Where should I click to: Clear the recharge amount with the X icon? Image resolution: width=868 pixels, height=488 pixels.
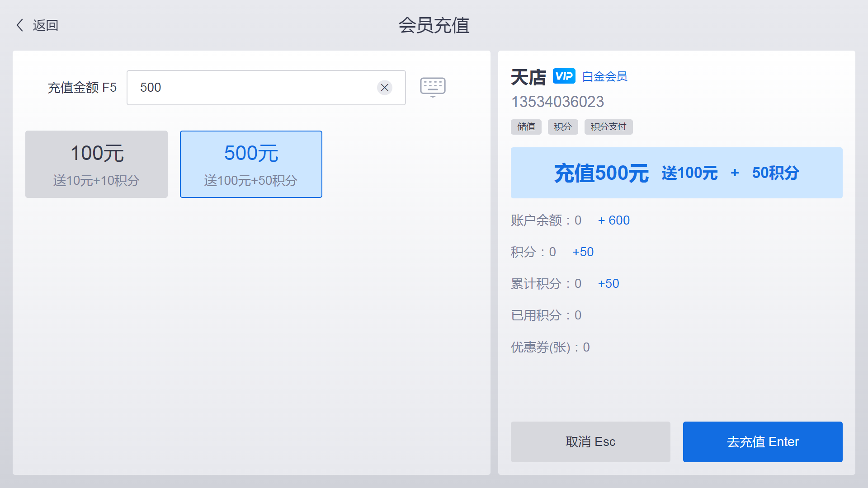tap(385, 88)
